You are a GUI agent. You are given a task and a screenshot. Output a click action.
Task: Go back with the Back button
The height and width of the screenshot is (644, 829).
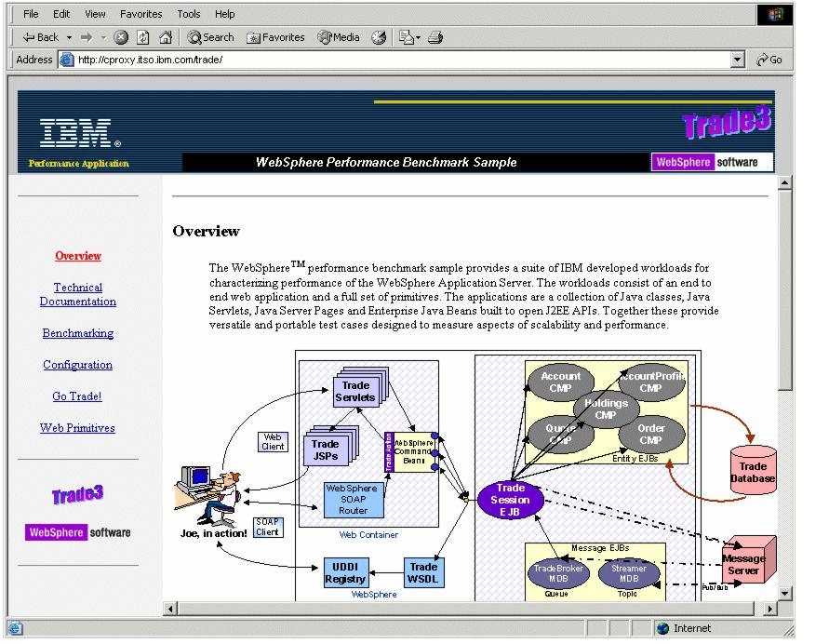(x=40, y=37)
